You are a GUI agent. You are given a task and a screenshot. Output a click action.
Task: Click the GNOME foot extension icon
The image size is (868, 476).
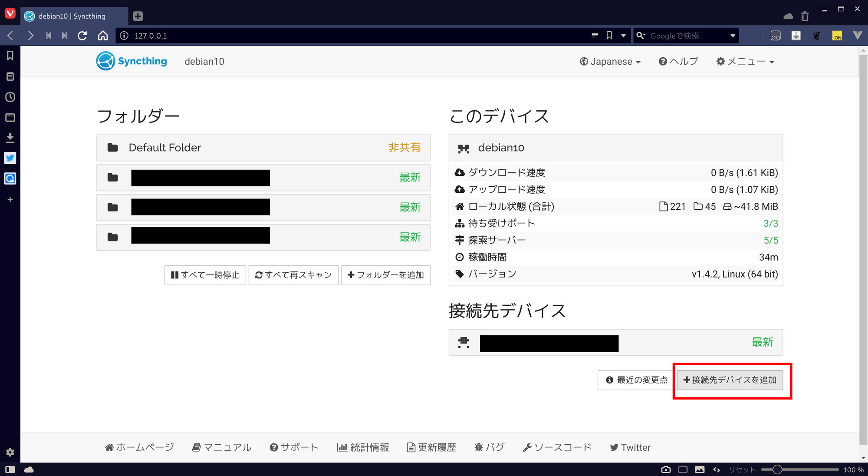(x=817, y=36)
